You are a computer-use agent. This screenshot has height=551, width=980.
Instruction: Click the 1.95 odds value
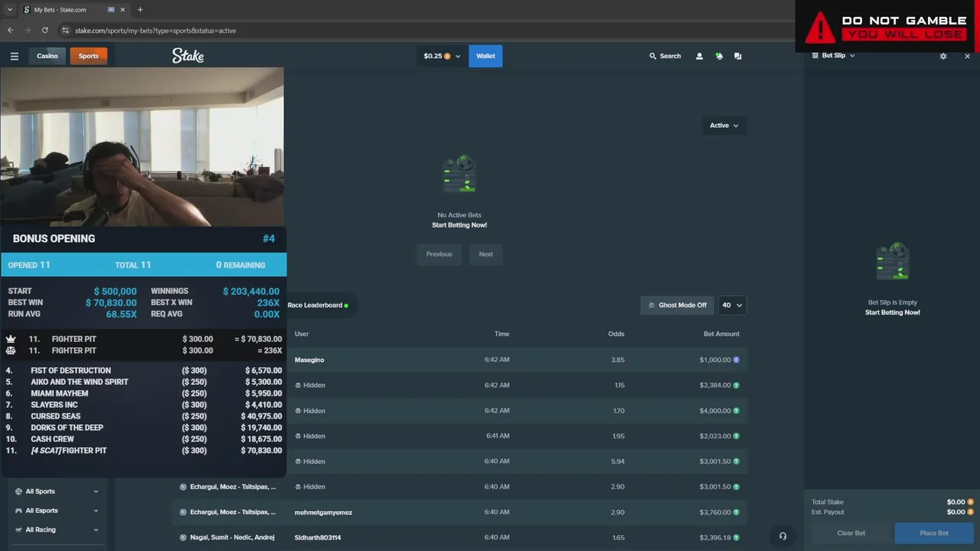click(618, 436)
